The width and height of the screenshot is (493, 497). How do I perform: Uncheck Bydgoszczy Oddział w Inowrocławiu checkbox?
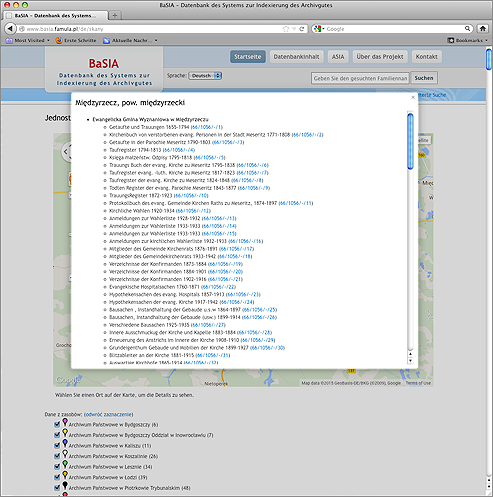pos(57,435)
